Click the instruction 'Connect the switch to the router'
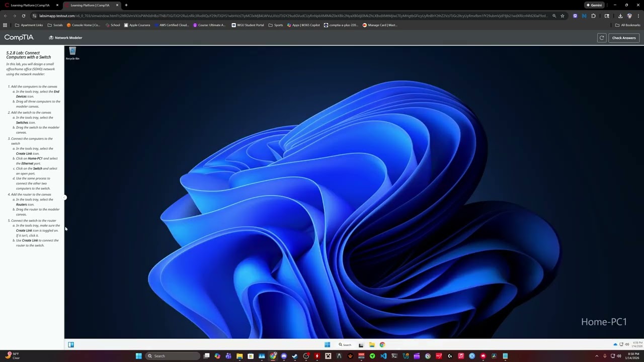The image size is (644, 362). coord(34,221)
